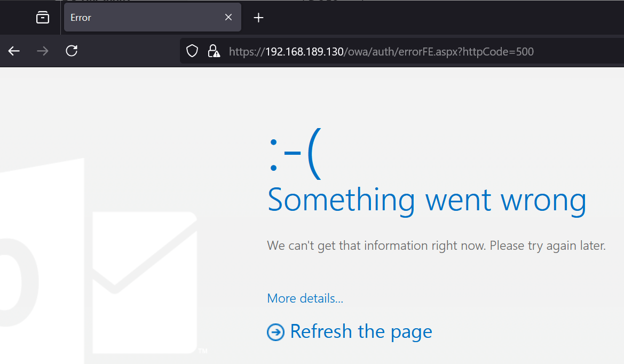The width and height of the screenshot is (624, 364).
Task: Reload the current page from the toolbar
Action: [72, 51]
